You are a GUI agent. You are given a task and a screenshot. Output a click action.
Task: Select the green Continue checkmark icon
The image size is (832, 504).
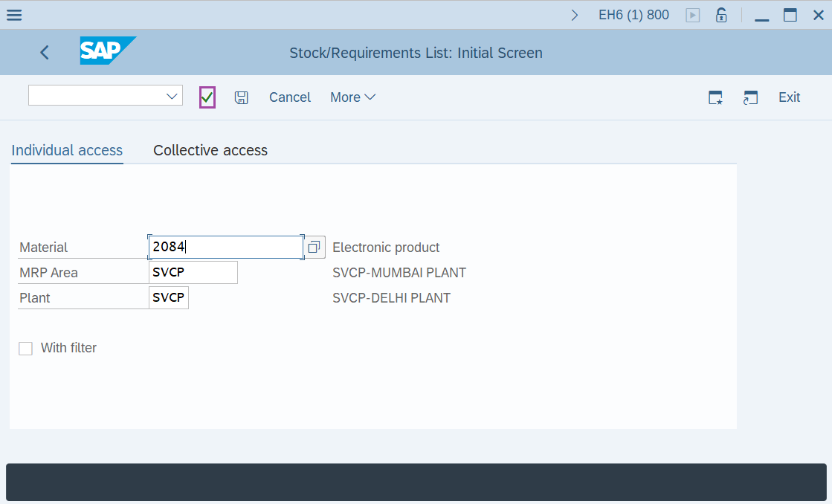[207, 97]
